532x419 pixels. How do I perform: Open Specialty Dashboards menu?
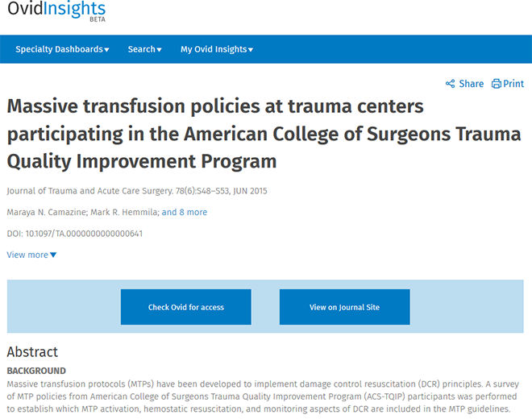coord(62,49)
